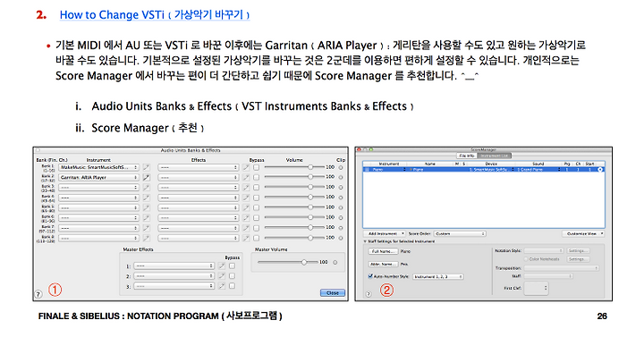Enable Bypass for Bank 1
Screen dimensions: 644x354
257,167
